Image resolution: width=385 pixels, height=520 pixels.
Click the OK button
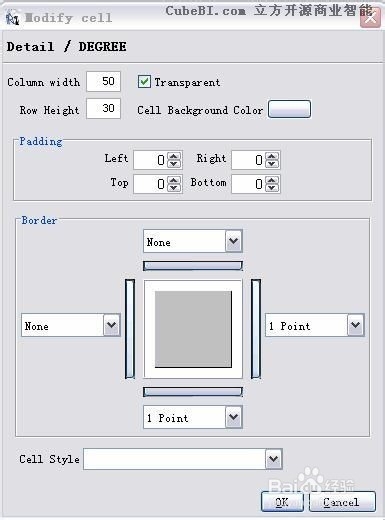pos(282,501)
